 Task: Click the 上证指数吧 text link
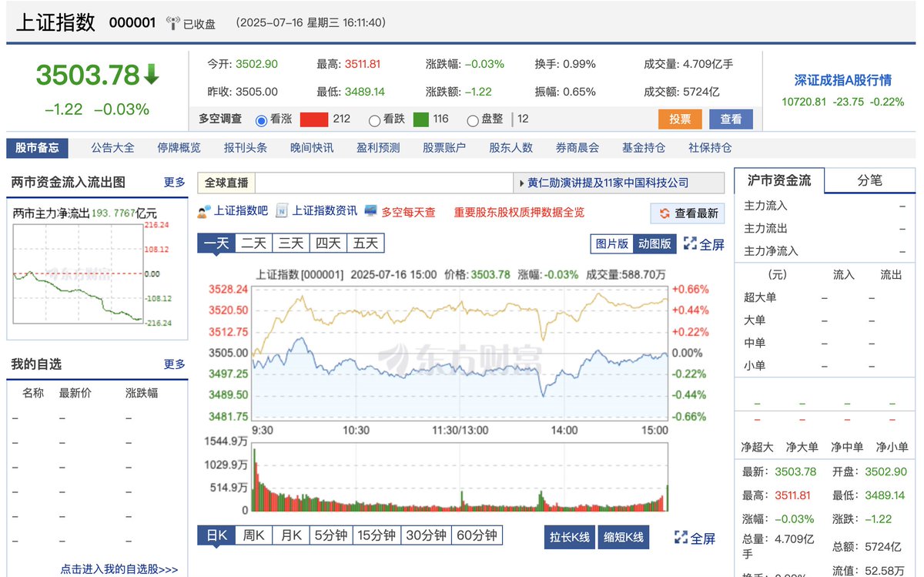[241, 212]
